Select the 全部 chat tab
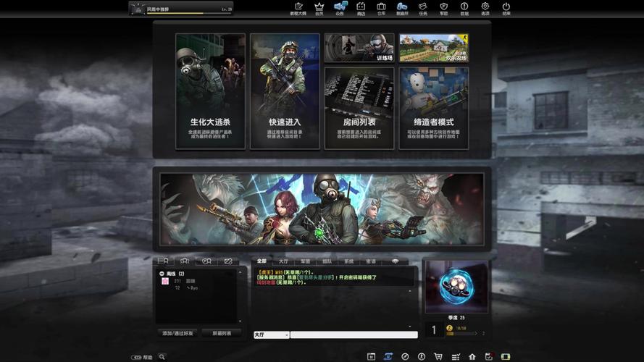644x362 pixels. pos(262,261)
